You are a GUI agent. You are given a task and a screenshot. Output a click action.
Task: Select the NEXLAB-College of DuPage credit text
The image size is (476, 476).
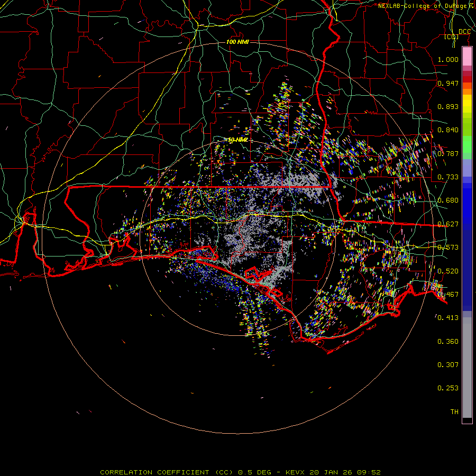[x=422, y=6]
